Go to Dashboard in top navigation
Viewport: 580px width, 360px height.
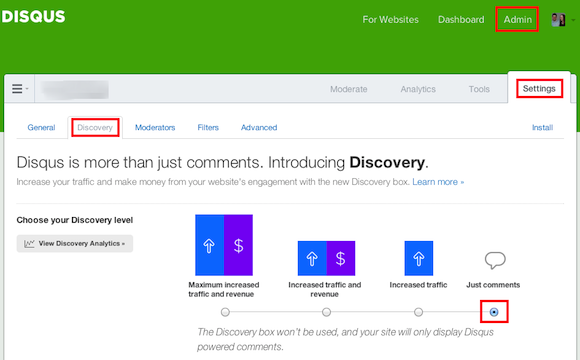tap(461, 20)
